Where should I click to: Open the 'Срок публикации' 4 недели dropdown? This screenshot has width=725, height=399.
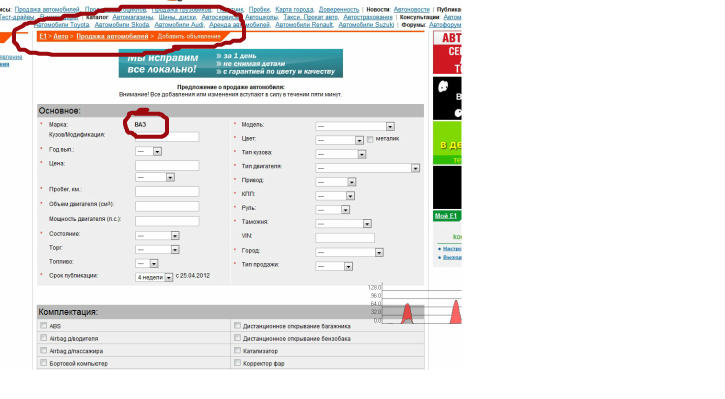point(154,277)
